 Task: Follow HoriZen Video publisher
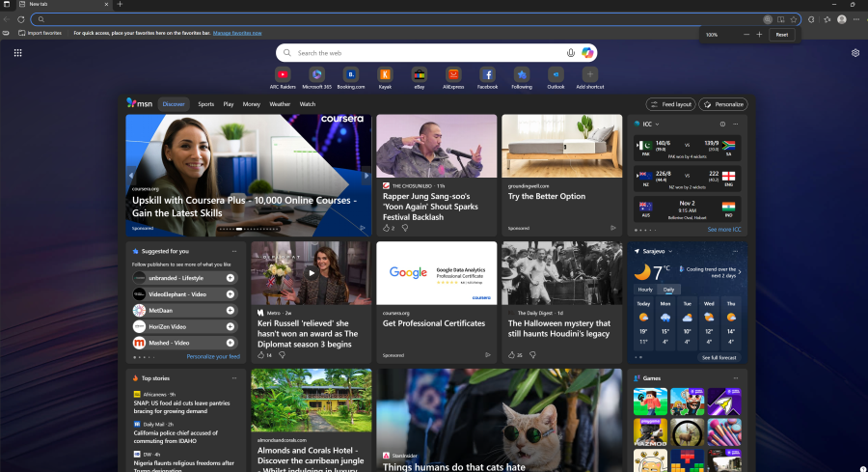(231, 327)
